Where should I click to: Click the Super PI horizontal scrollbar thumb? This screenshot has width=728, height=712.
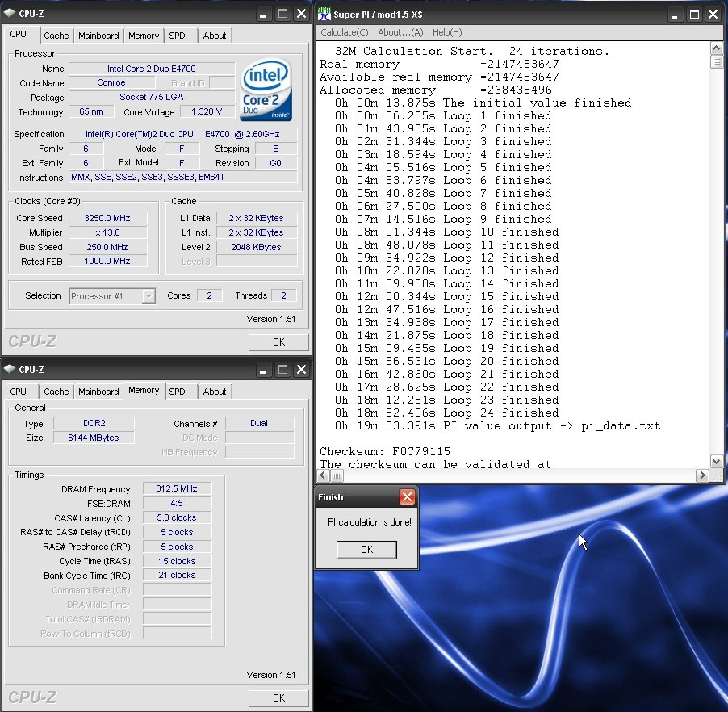(x=337, y=475)
